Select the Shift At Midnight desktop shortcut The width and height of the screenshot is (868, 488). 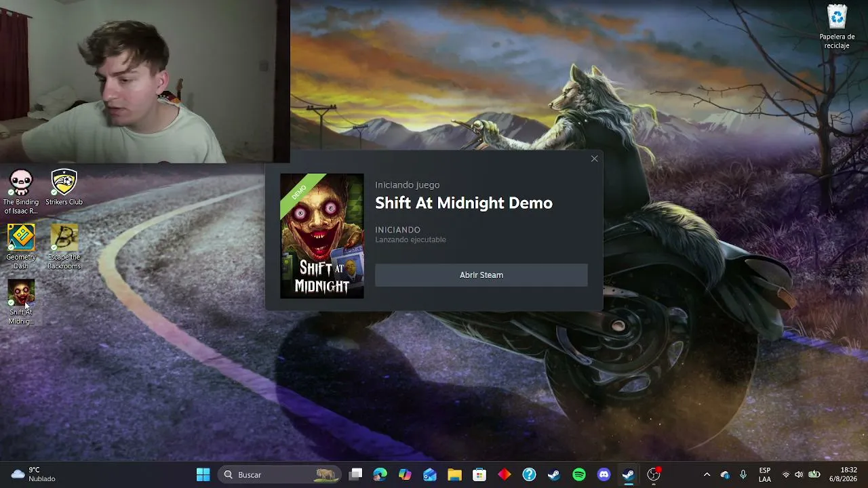21,302
